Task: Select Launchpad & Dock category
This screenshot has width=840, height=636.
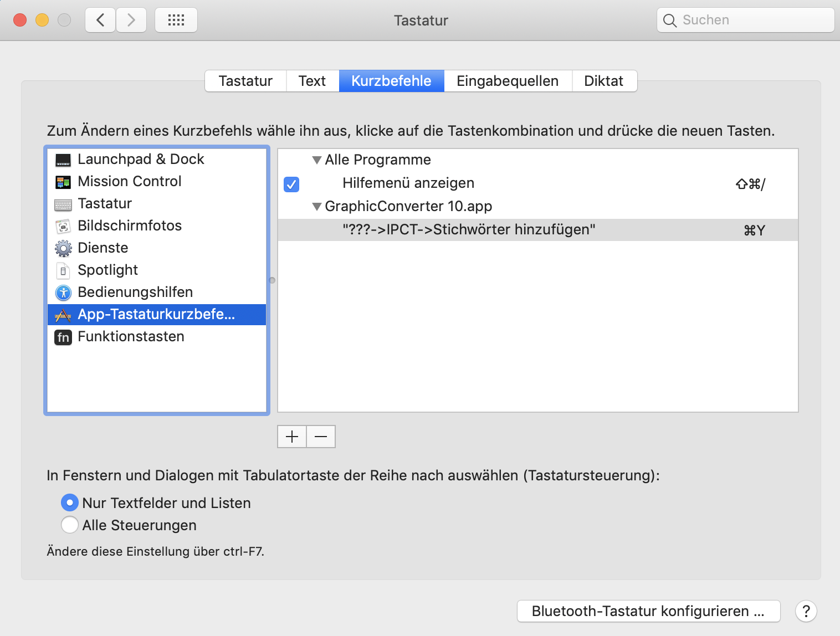Action: point(157,160)
